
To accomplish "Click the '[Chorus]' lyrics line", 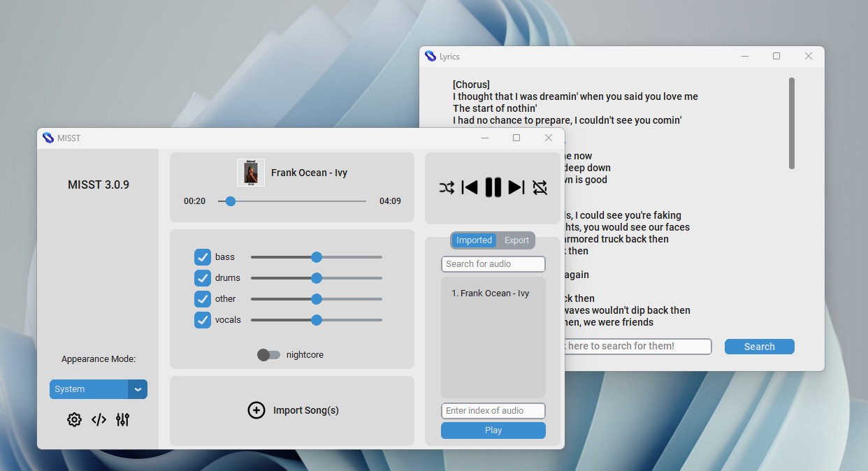I will (471, 85).
